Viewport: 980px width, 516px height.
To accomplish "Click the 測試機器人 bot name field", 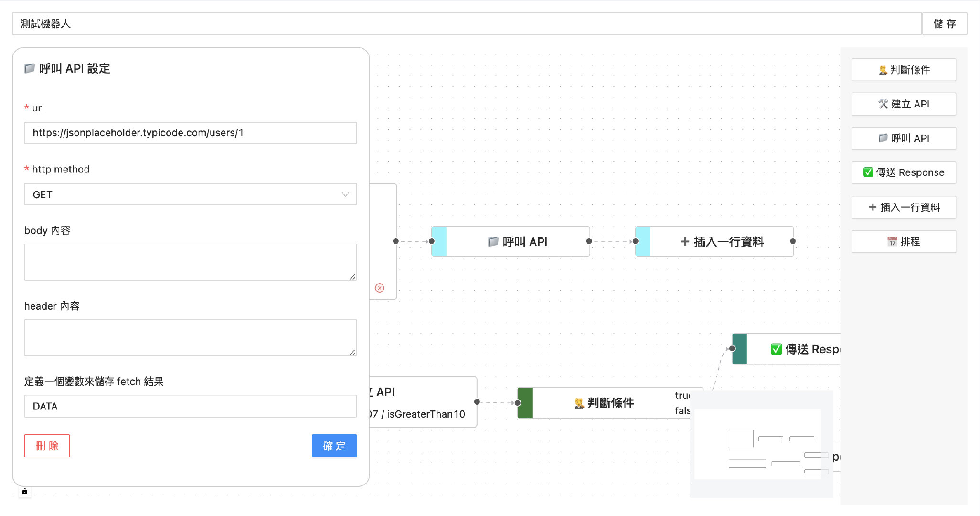I will [467, 24].
